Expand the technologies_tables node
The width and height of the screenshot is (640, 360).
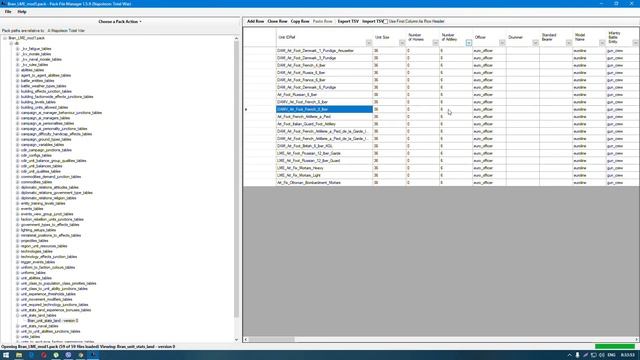click(x=18, y=251)
